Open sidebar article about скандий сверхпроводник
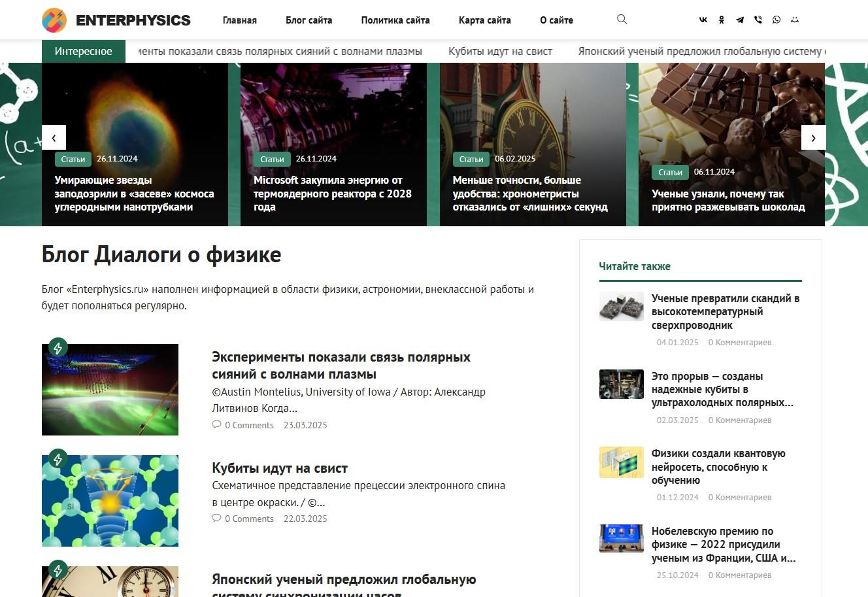This screenshot has width=868, height=597. click(x=726, y=312)
